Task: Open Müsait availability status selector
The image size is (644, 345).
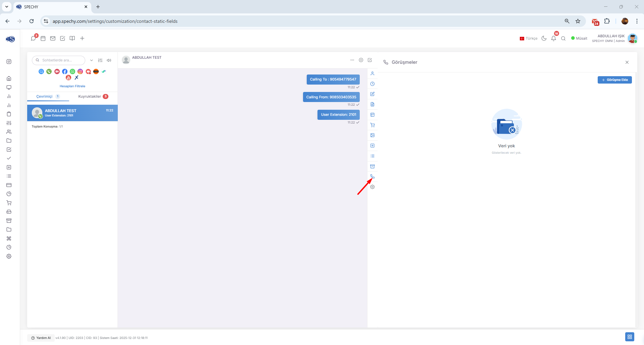Action: 579,38
